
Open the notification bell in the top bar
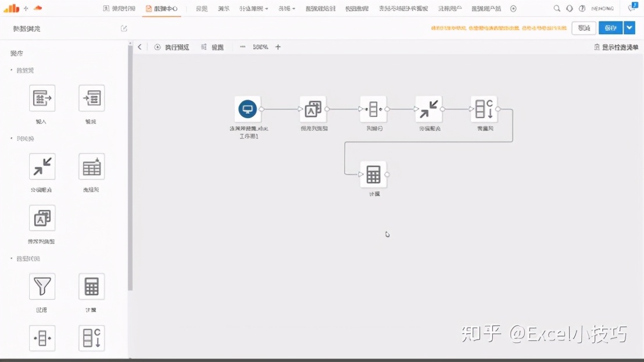pyautogui.click(x=570, y=8)
